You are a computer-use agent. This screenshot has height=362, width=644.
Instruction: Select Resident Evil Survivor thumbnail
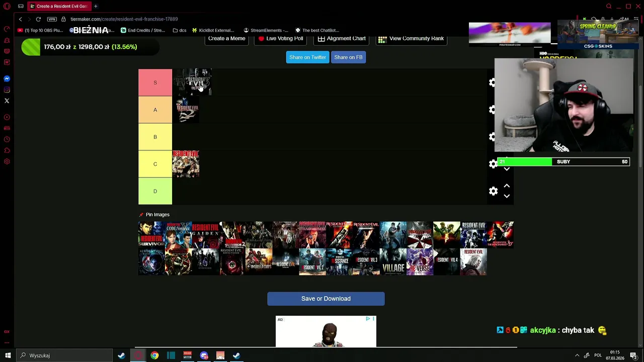pyautogui.click(x=151, y=235)
